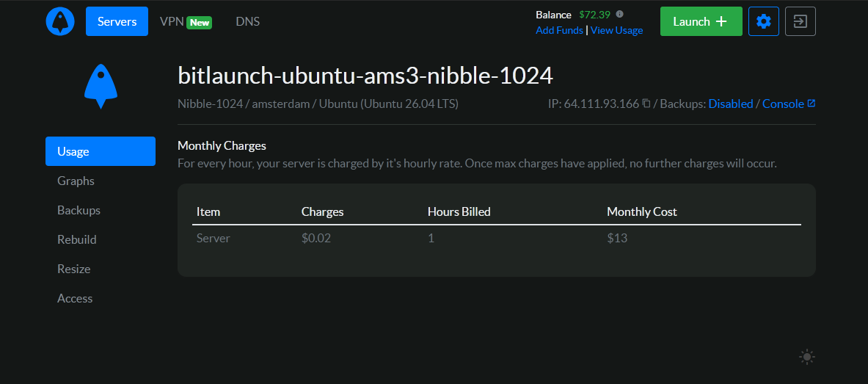This screenshot has height=384, width=868.
Task: Click the large blue rocket server icon
Action: point(101,86)
